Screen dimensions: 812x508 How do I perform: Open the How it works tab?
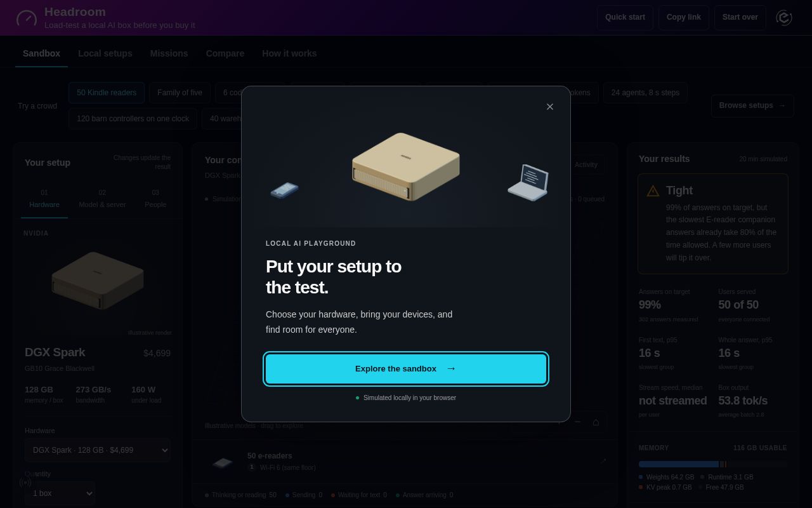289,53
